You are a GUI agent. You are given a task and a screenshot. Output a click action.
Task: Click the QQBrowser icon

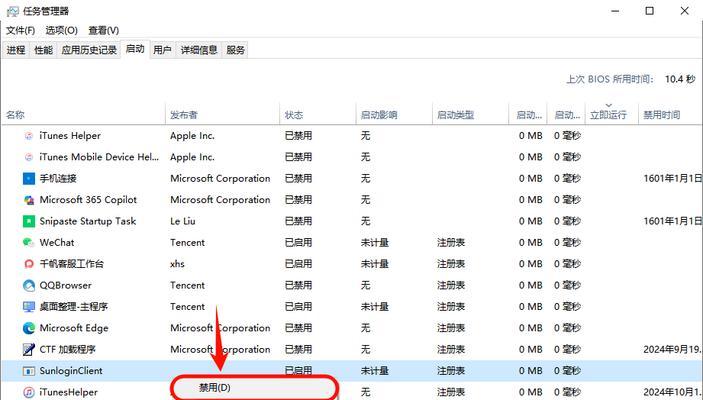tap(29, 285)
